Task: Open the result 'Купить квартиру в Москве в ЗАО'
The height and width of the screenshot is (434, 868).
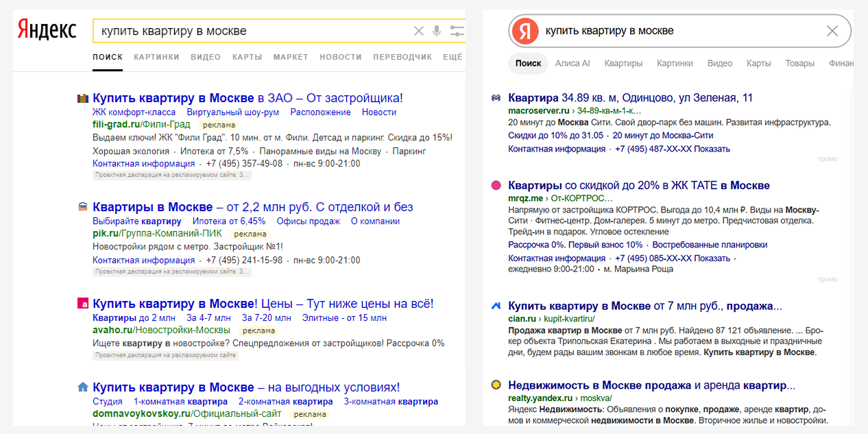Action: pyautogui.click(x=248, y=98)
